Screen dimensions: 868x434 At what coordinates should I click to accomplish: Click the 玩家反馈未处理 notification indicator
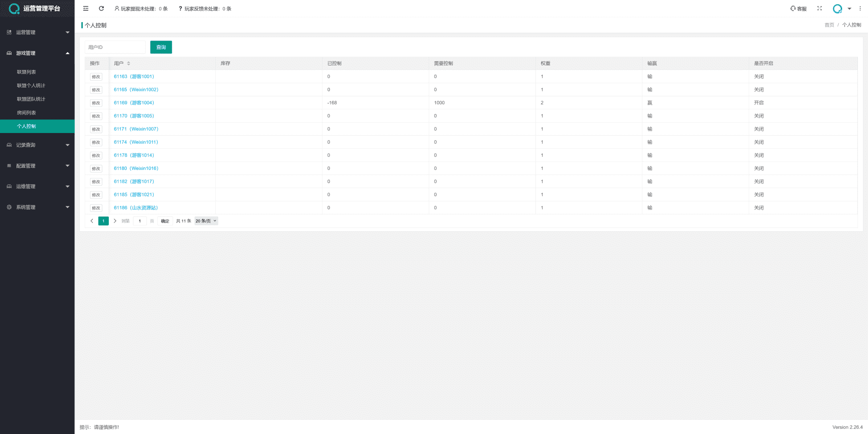click(x=205, y=8)
